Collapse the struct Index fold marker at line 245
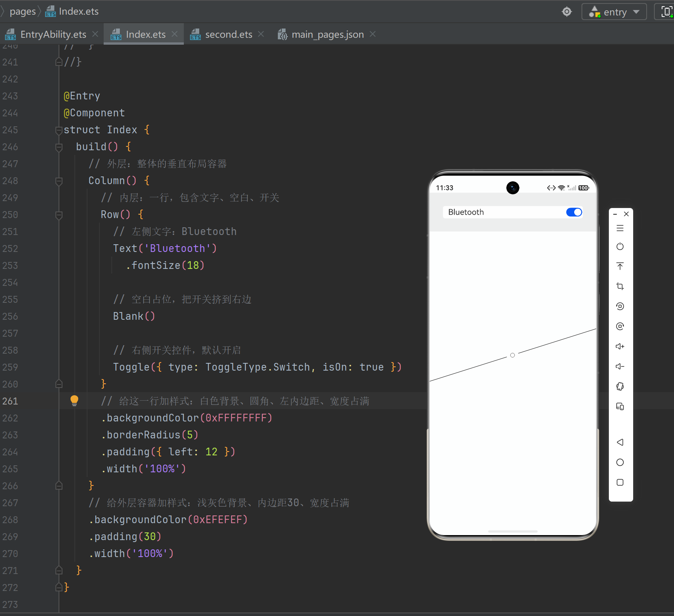674x616 pixels. coord(59,130)
